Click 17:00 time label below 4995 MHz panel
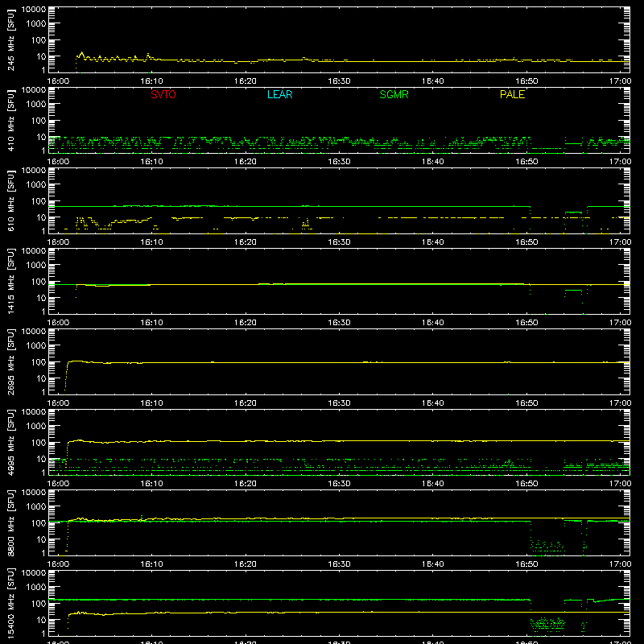644x644 pixels. pos(620,484)
